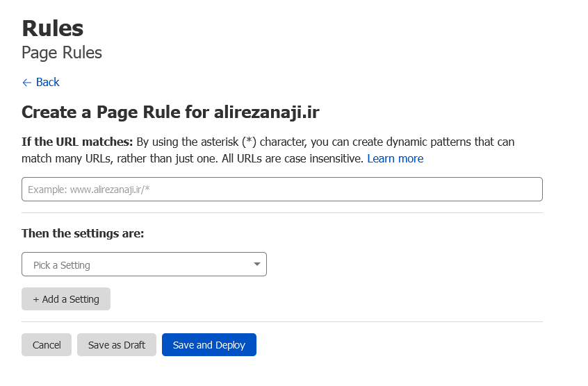
Task: Click the example placeholder www.alirezanaji.ir/*
Action: (x=110, y=190)
